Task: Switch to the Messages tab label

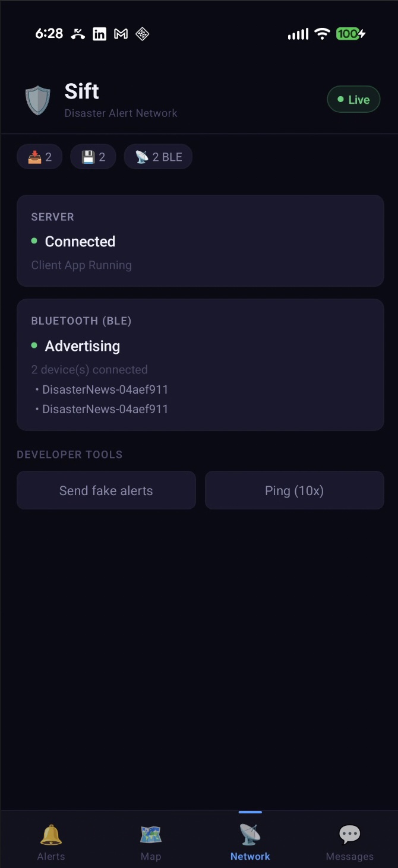Action: pos(350,856)
